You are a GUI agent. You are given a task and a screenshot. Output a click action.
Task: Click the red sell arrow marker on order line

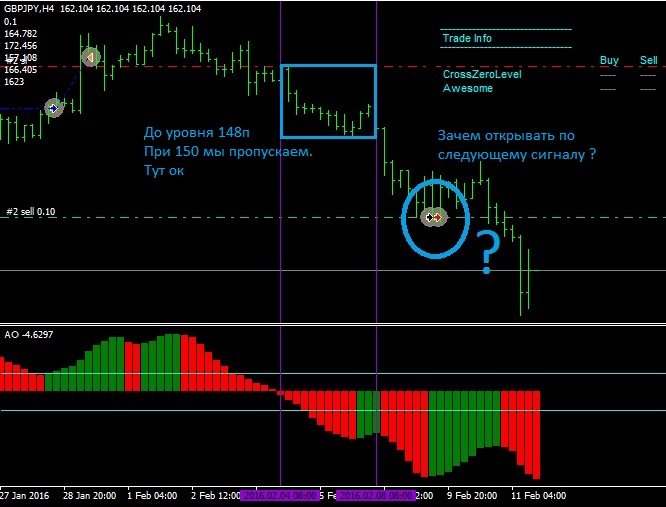437,217
